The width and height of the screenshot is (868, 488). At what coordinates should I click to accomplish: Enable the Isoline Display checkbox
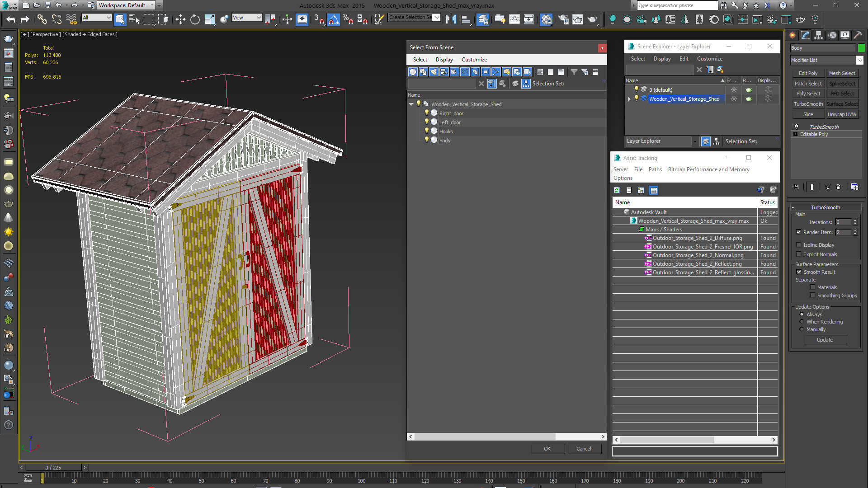(799, 245)
